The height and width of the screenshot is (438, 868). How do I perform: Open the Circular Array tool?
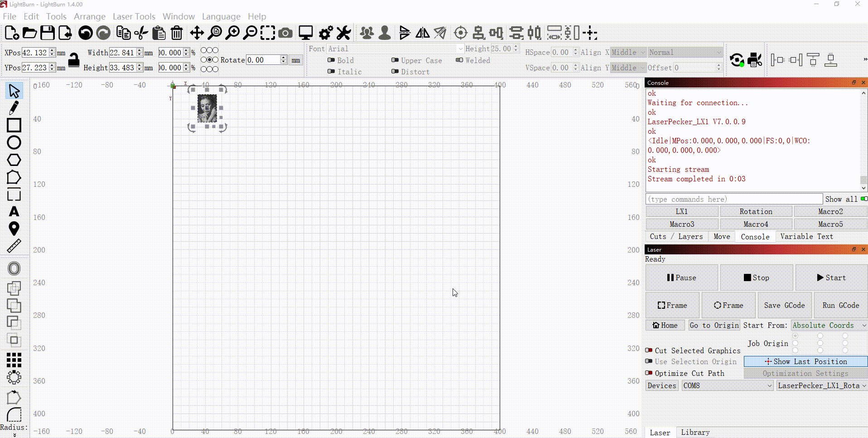coord(14,377)
